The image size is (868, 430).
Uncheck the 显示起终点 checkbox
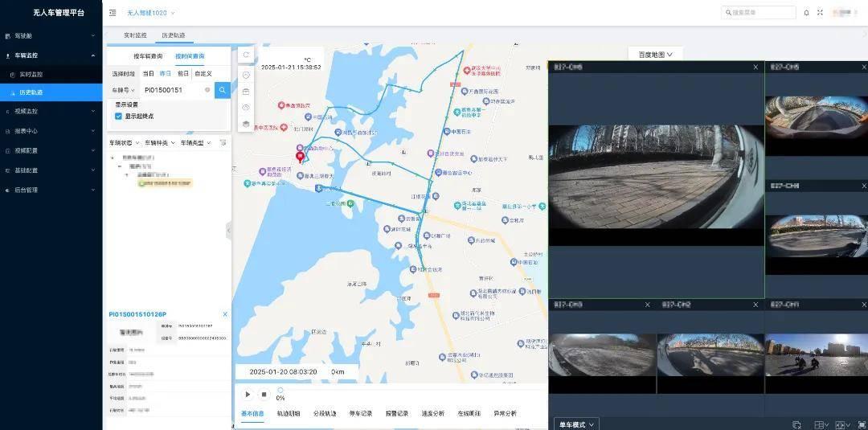[118, 116]
